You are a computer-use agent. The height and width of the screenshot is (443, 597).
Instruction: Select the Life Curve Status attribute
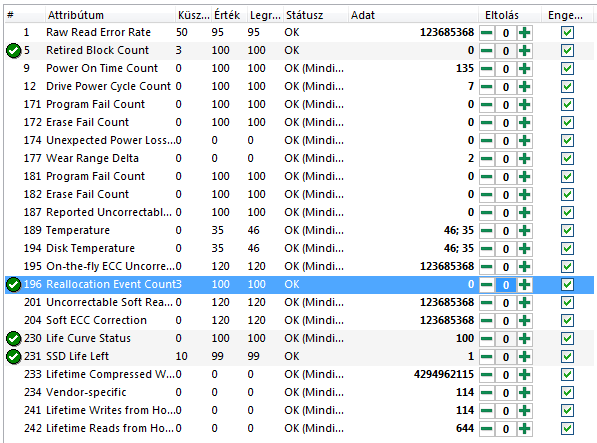pyautogui.click(x=299, y=339)
